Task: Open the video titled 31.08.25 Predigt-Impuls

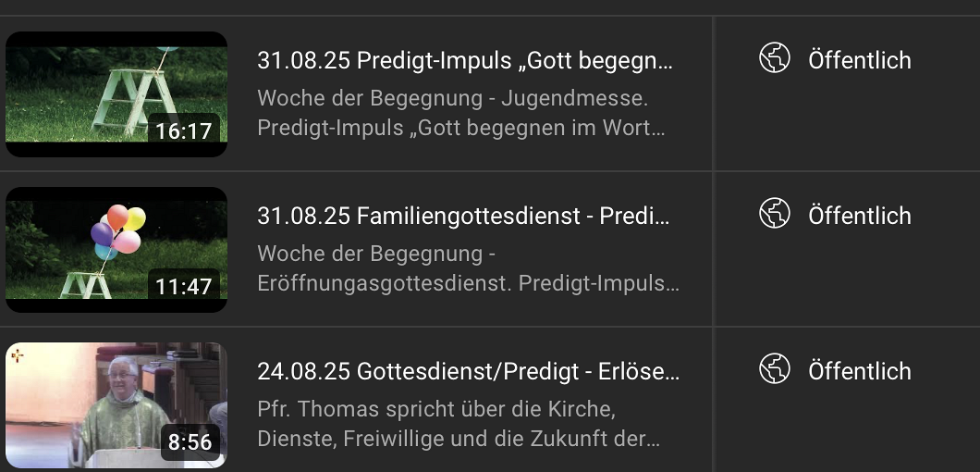Action: [x=465, y=61]
